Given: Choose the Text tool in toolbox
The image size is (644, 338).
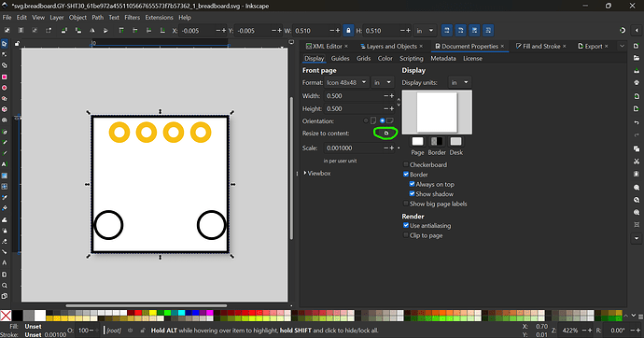Looking at the screenshot, I should (x=5, y=164).
